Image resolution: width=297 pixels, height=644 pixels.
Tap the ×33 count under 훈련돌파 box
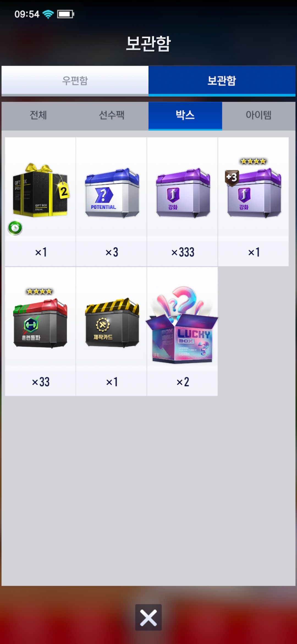tap(41, 382)
